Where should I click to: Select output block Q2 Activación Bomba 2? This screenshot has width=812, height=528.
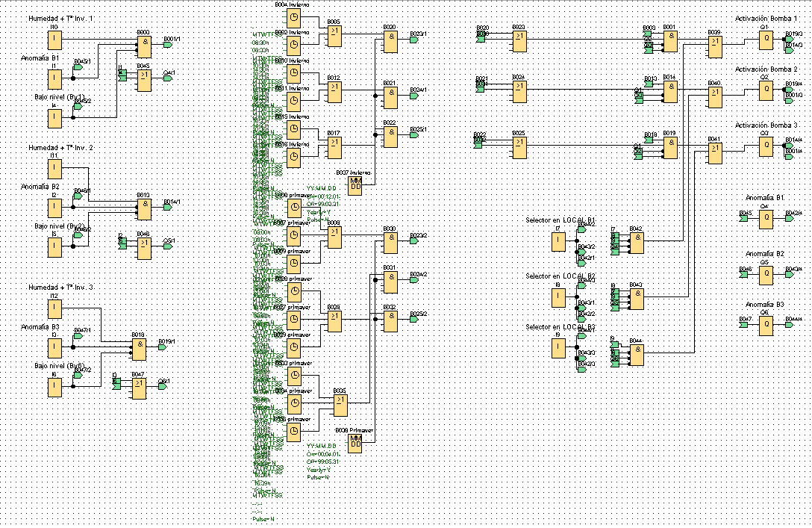click(766, 90)
